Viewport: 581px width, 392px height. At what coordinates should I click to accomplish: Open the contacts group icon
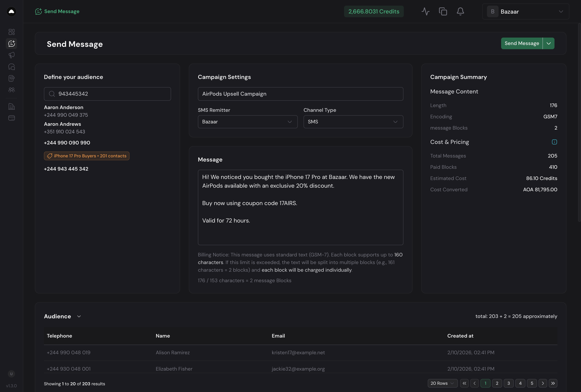[11, 90]
